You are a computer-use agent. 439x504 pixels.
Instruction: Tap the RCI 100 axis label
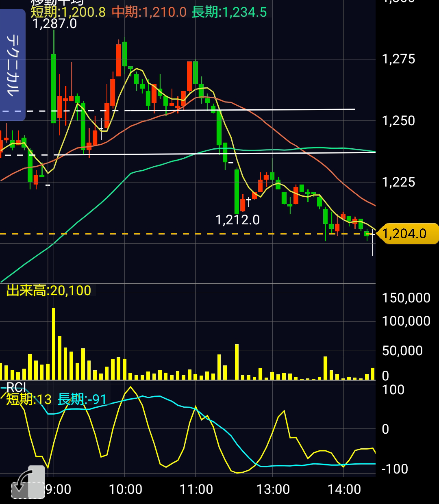(x=393, y=390)
